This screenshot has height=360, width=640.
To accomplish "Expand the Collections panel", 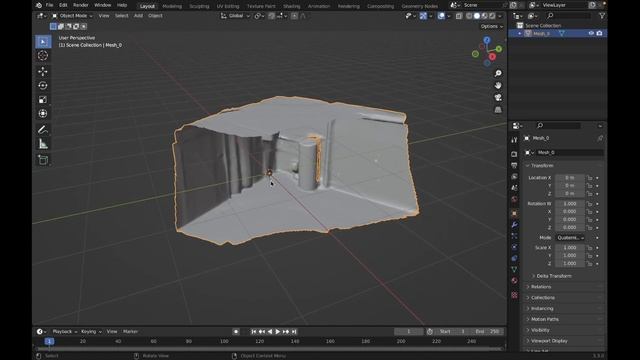I will point(542,298).
